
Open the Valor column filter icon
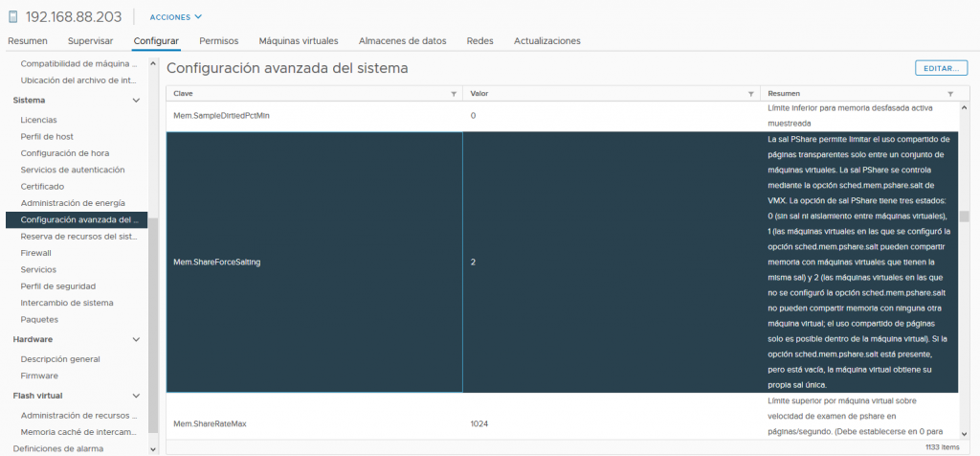click(x=750, y=94)
